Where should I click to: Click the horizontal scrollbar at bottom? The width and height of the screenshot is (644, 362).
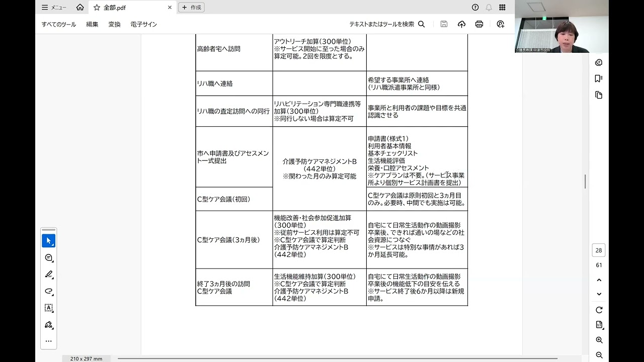pos(338,358)
